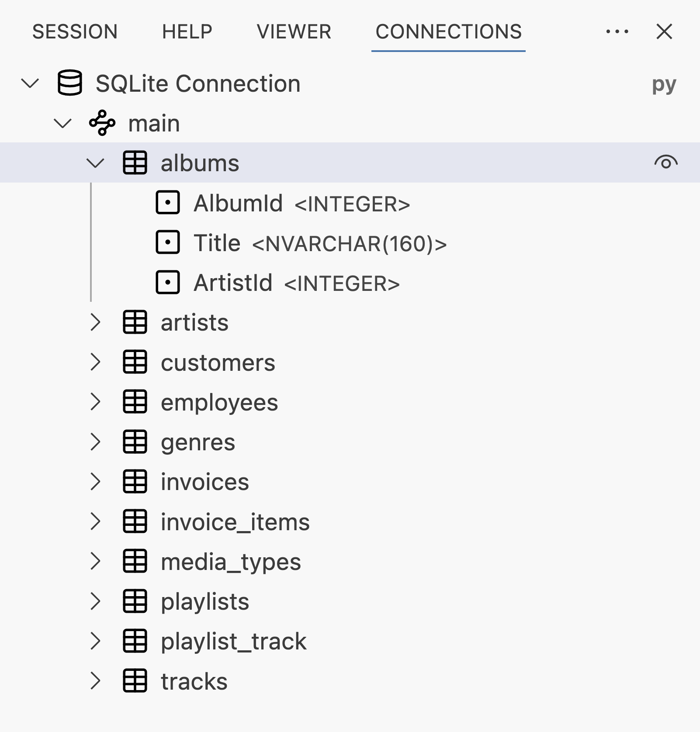Open the more actions ellipsis menu
Screen dimensions: 700x732
point(617,31)
